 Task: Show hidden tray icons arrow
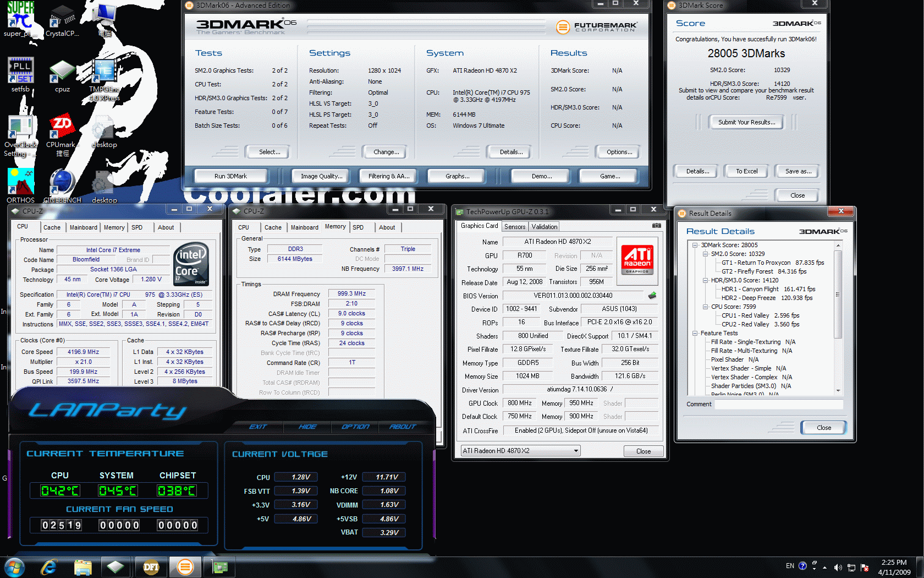point(824,567)
